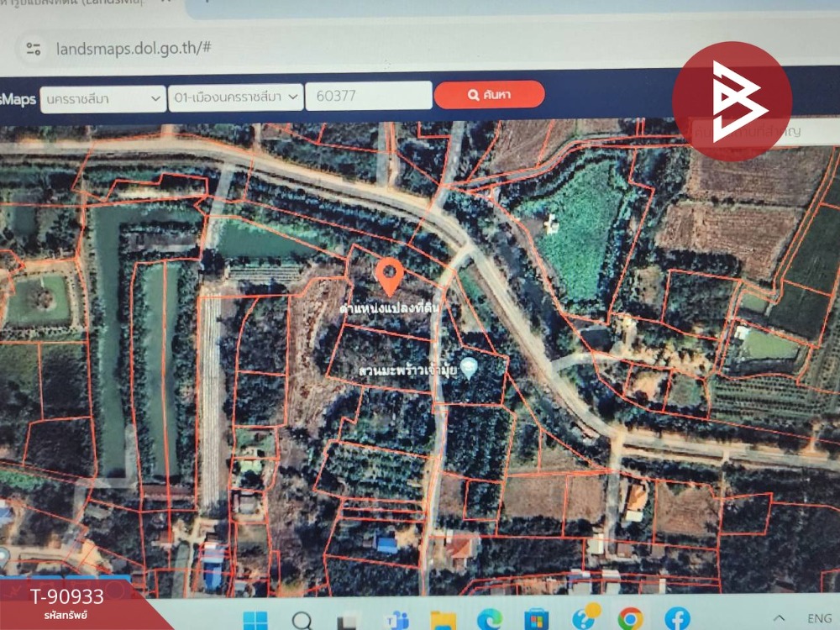Launch Microsoft Teams from the taskbar

pyautogui.click(x=396, y=621)
